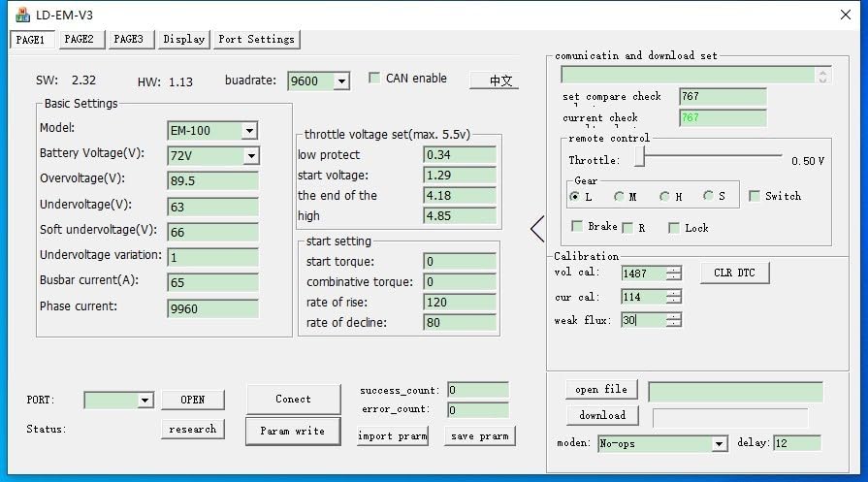Click the Overvoltage field showing 89.5

coord(212,181)
